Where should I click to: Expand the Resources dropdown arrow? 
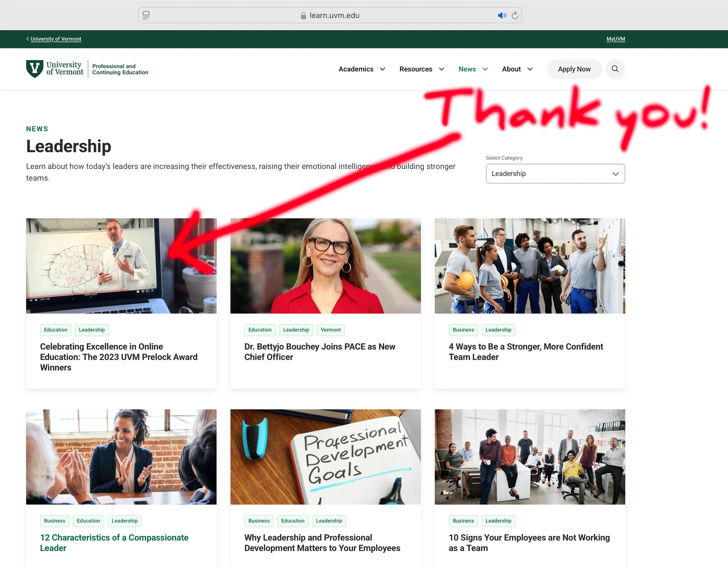(x=442, y=69)
